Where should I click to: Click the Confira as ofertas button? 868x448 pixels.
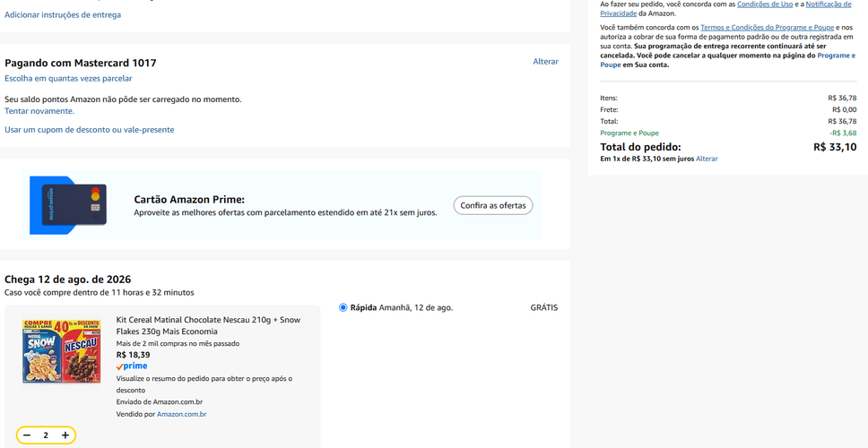(x=492, y=205)
